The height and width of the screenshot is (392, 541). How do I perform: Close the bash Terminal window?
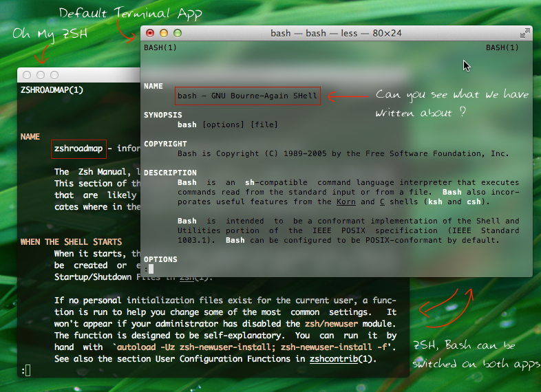[150, 33]
